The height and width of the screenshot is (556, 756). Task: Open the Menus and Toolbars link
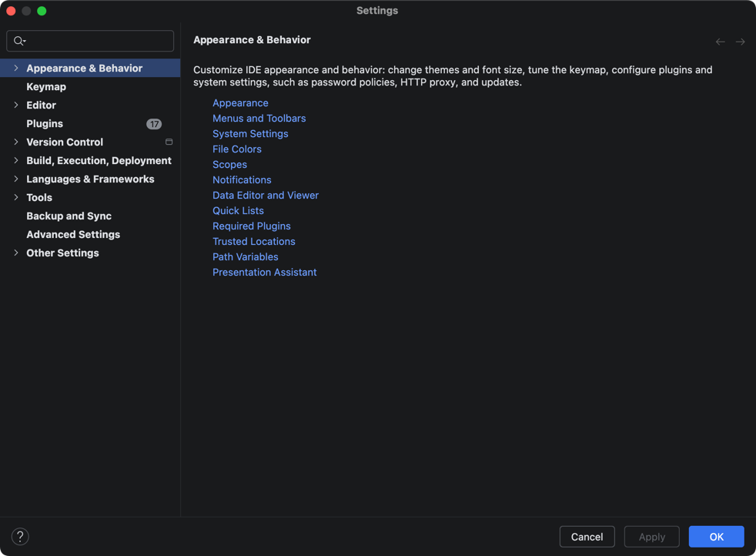coord(259,119)
